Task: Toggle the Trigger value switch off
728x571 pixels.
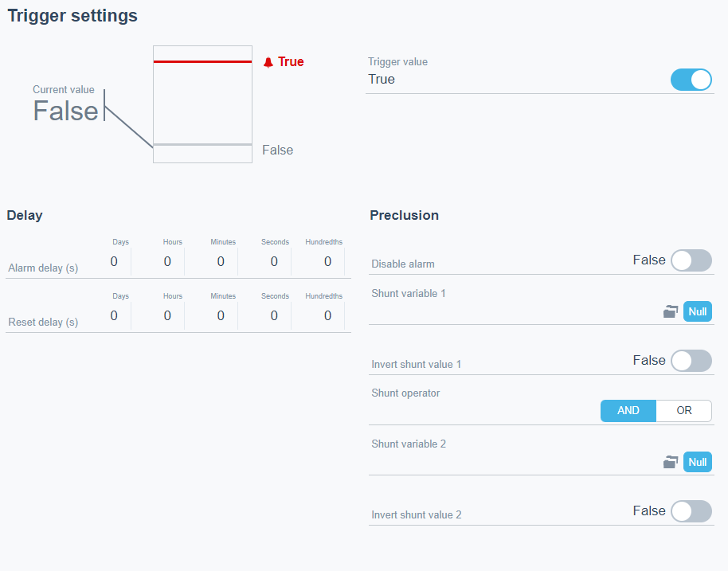Action: (691, 80)
